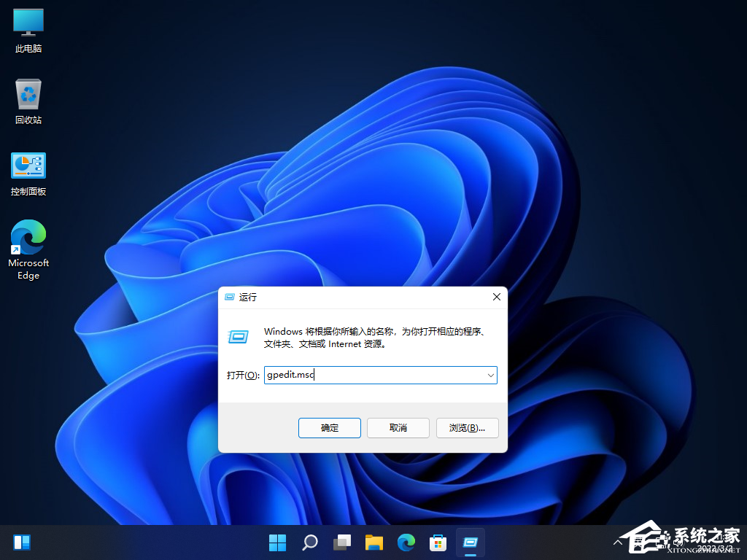Launch 控制面板 Control Panel shortcut

[x=28, y=166]
